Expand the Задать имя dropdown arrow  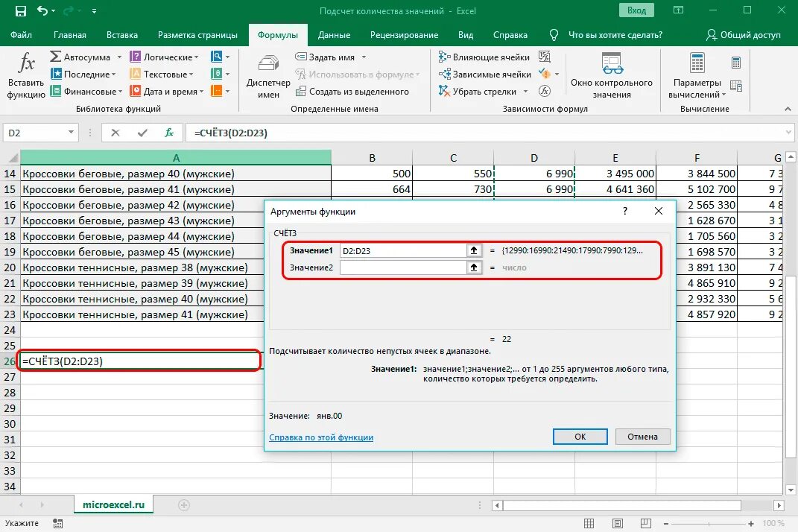[x=364, y=57]
